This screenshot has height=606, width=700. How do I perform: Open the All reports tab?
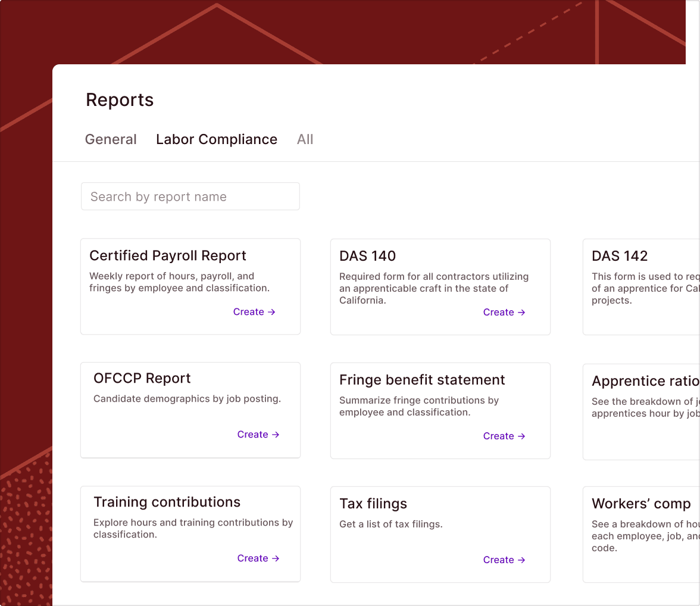point(305,139)
